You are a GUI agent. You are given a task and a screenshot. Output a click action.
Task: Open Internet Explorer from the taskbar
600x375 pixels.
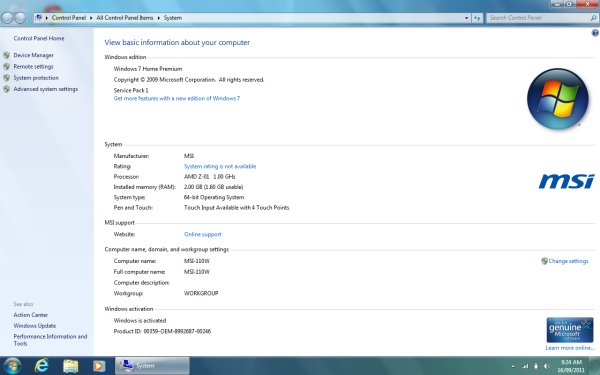click(41, 366)
